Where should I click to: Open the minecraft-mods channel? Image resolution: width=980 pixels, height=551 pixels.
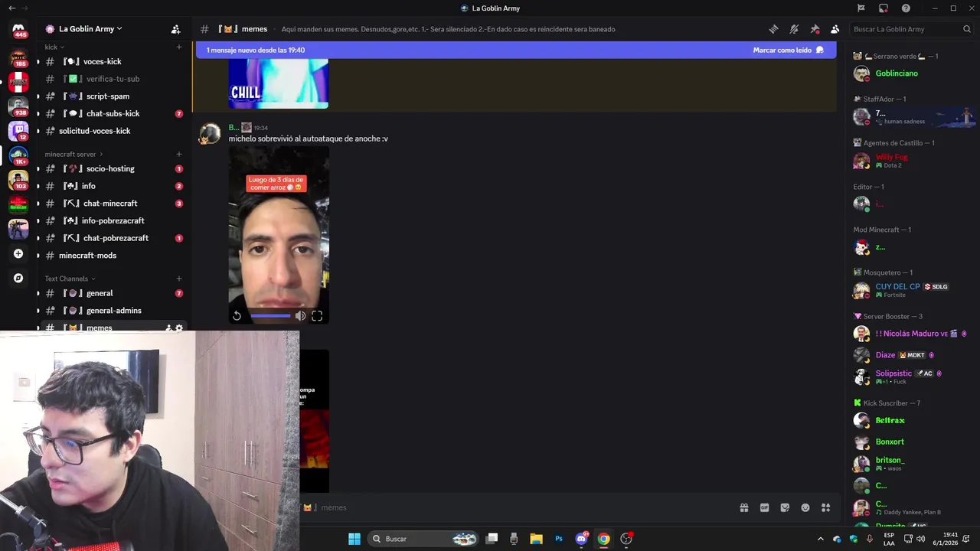click(113, 256)
